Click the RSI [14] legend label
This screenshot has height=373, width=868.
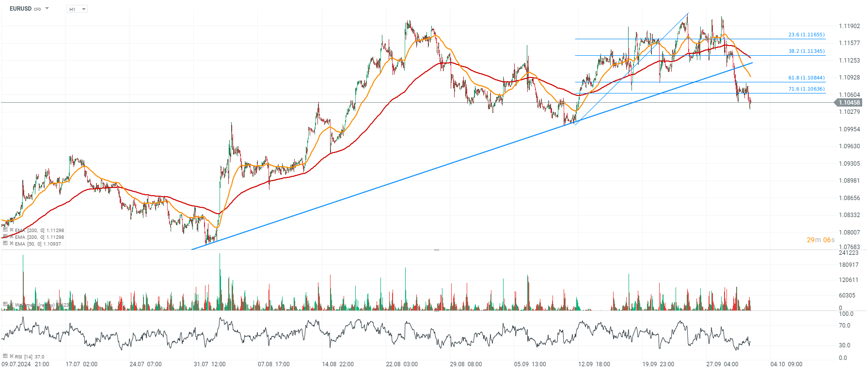pos(30,357)
